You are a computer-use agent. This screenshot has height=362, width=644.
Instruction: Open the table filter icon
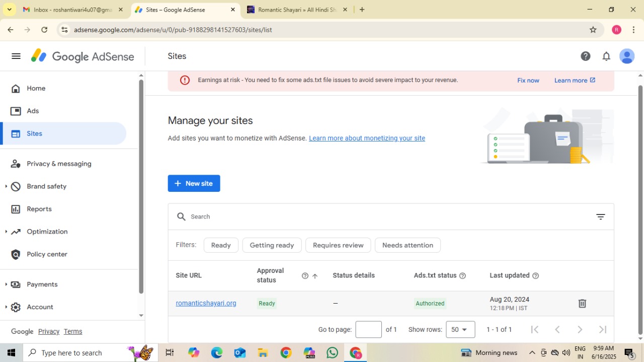pos(601,217)
